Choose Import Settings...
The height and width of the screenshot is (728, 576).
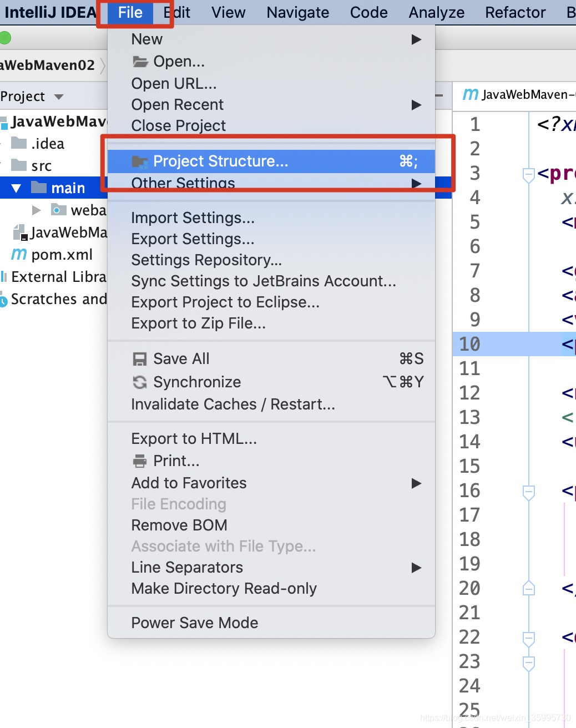(x=271, y=218)
